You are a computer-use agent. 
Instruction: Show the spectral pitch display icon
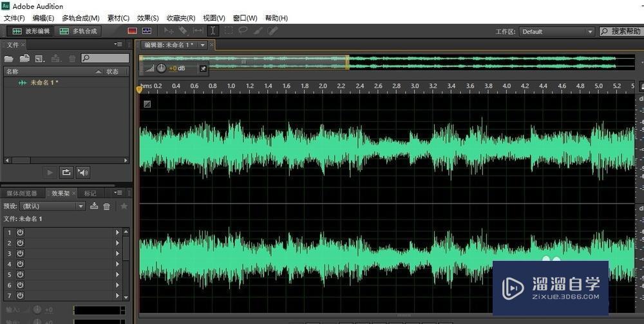point(147,31)
